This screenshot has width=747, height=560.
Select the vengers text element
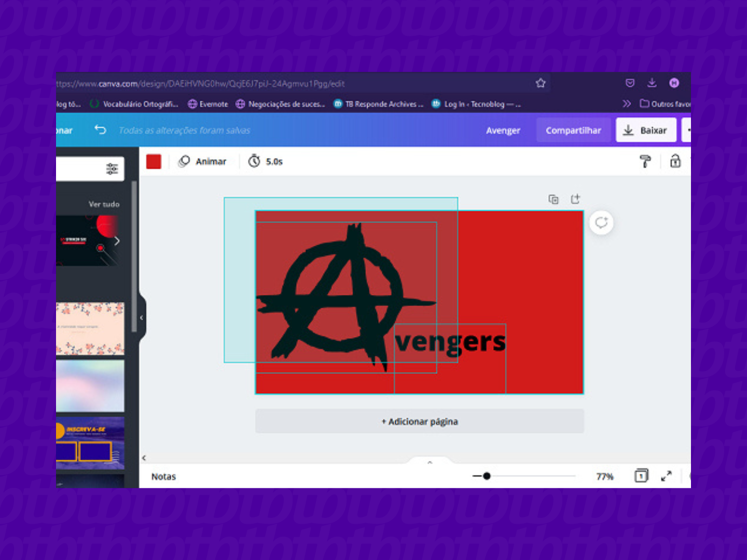[x=450, y=343]
